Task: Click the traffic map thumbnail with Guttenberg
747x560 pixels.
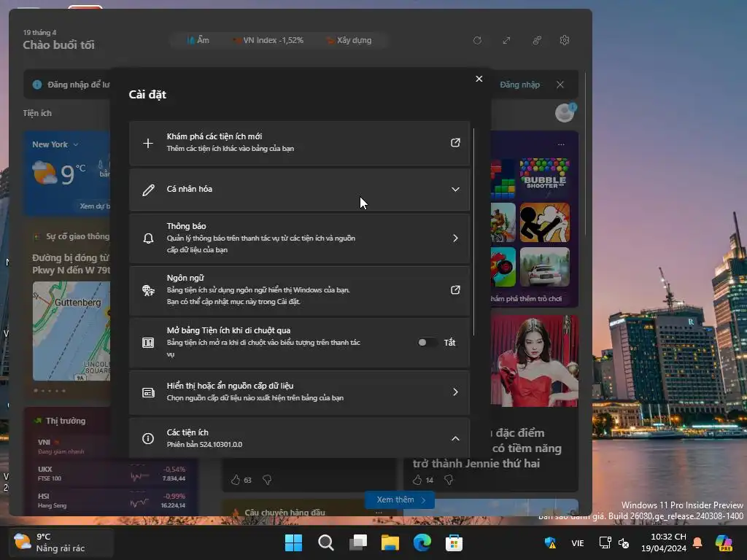Action: [71, 331]
